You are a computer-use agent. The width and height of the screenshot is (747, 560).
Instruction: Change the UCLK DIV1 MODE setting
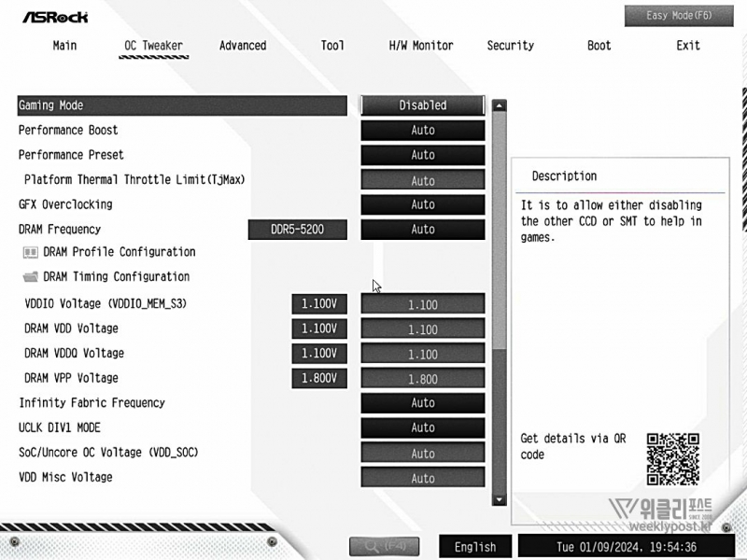422,427
